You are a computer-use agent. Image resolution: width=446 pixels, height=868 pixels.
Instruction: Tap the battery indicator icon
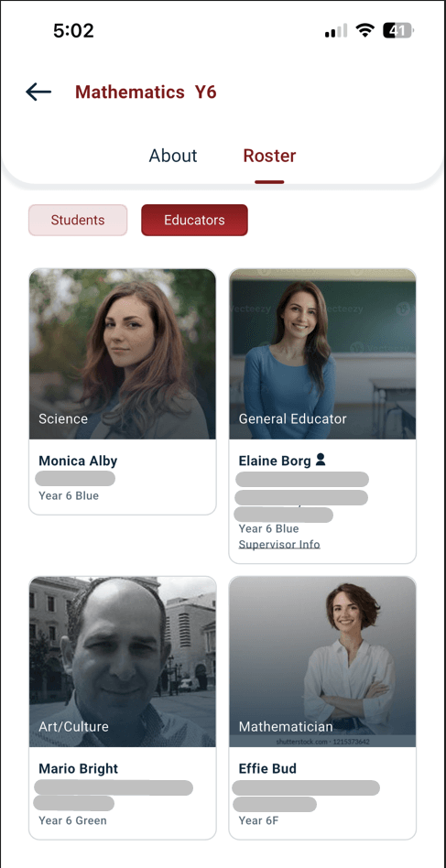point(398,31)
